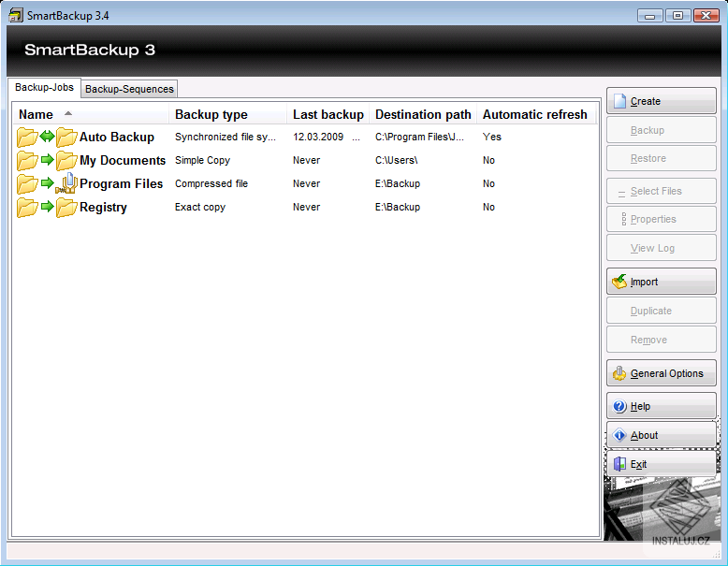Exit SmartBackup via the Exit button

coord(662,464)
